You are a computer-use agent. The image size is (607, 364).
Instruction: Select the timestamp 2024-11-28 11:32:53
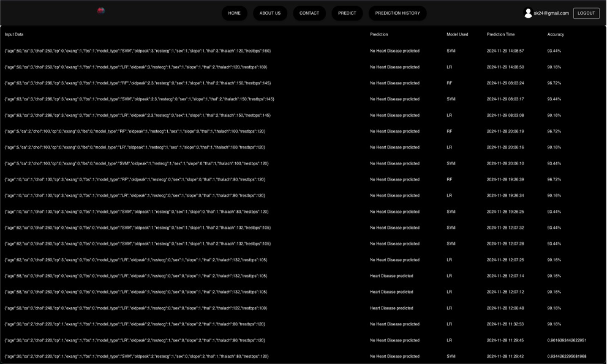tap(505, 324)
